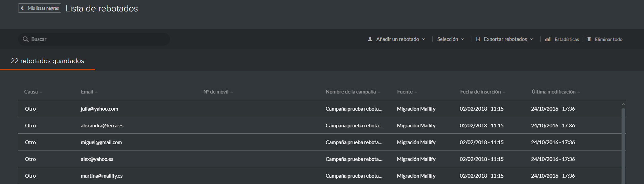This screenshot has width=644, height=184.
Task: Go back to Mis listas negras
Action: (x=40, y=8)
